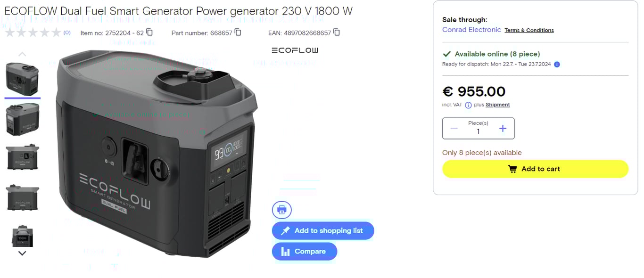The width and height of the screenshot is (644, 278).
Task: Click the print page icon
Action: point(282,210)
